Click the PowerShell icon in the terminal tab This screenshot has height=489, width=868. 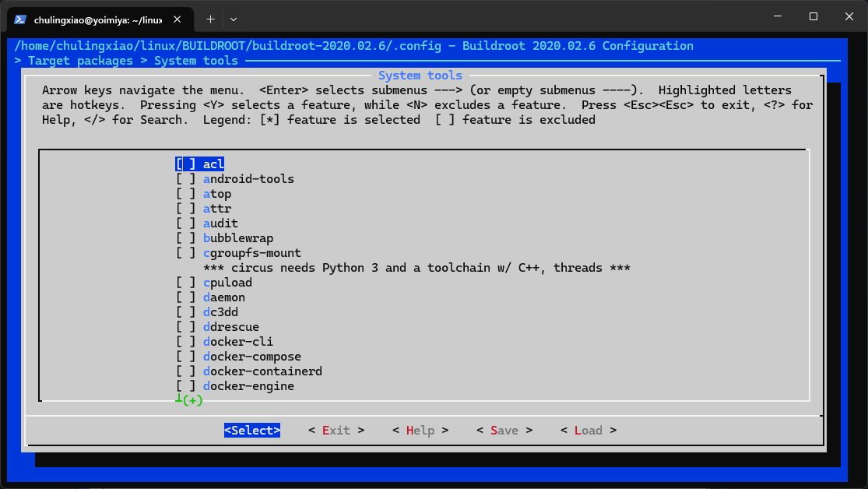[20, 19]
